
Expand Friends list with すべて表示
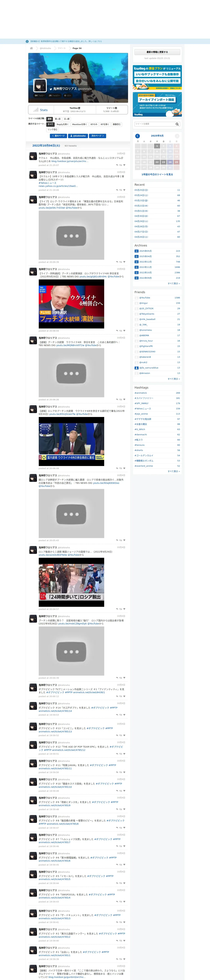(x=174, y=379)
